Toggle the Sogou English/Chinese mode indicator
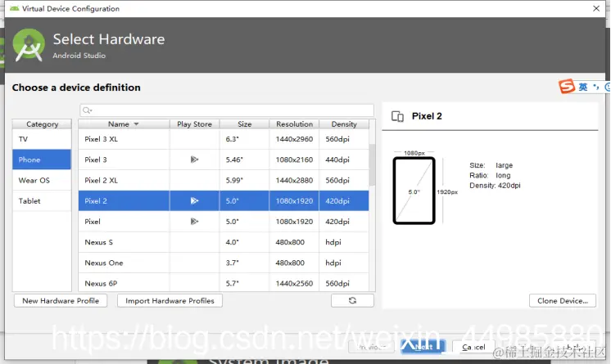The image size is (611, 364). 583,87
